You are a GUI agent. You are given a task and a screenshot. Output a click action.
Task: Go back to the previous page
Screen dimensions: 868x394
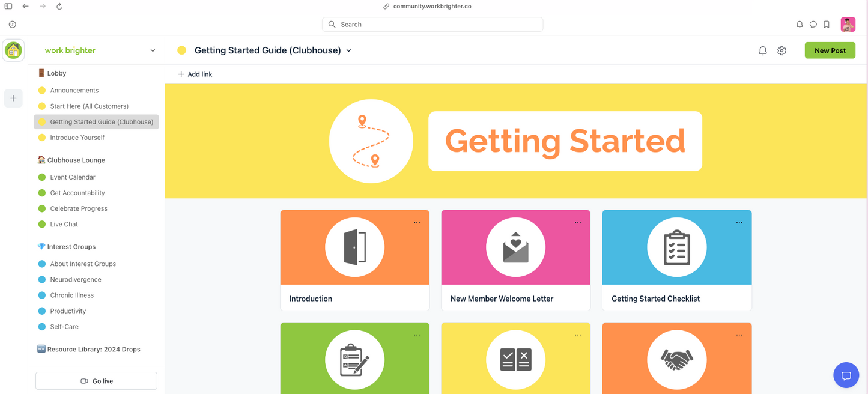25,6
